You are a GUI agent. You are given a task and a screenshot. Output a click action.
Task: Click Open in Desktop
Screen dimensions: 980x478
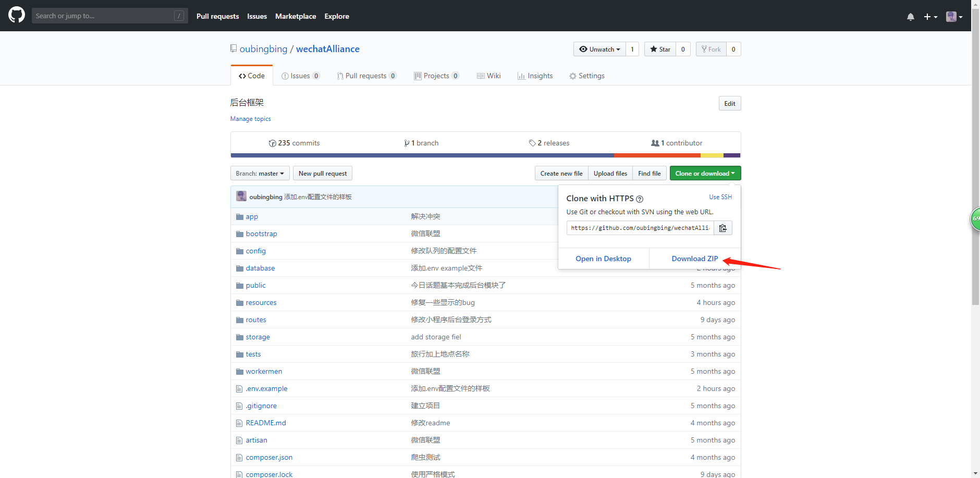pos(603,259)
